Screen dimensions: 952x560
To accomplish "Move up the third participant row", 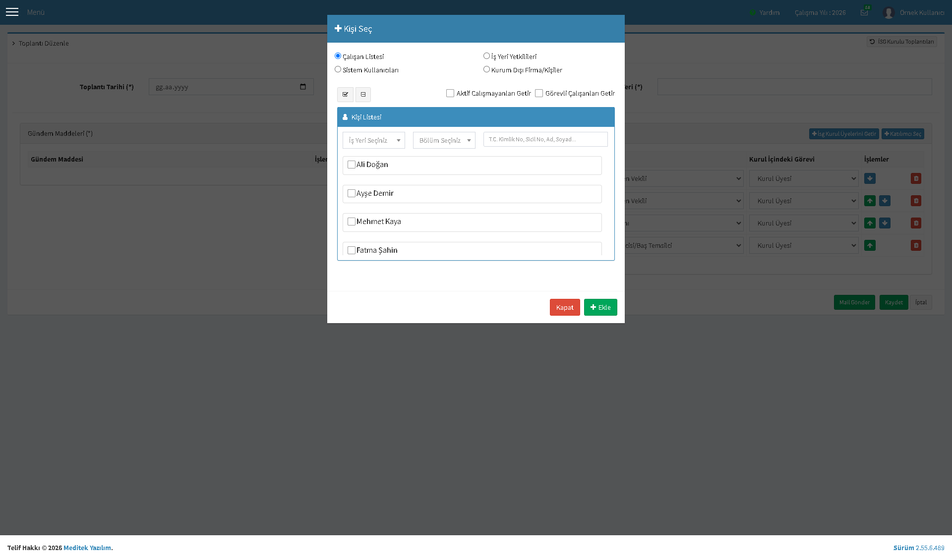I will tap(870, 223).
